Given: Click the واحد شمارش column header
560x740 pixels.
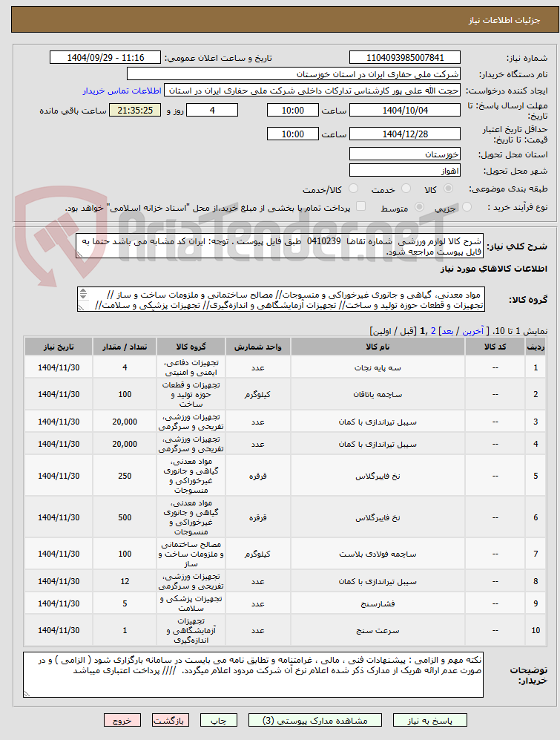Looking at the screenshot, I should [257, 347].
